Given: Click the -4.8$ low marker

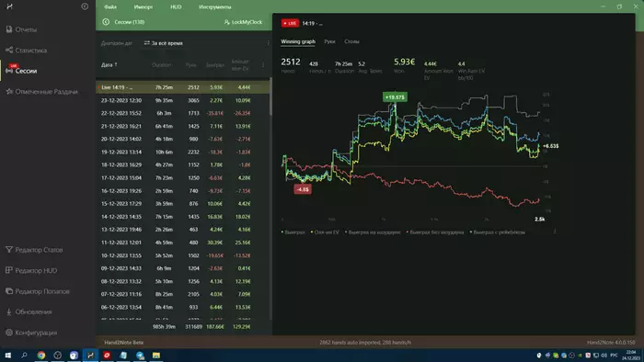Looking at the screenshot, I should [x=303, y=189].
